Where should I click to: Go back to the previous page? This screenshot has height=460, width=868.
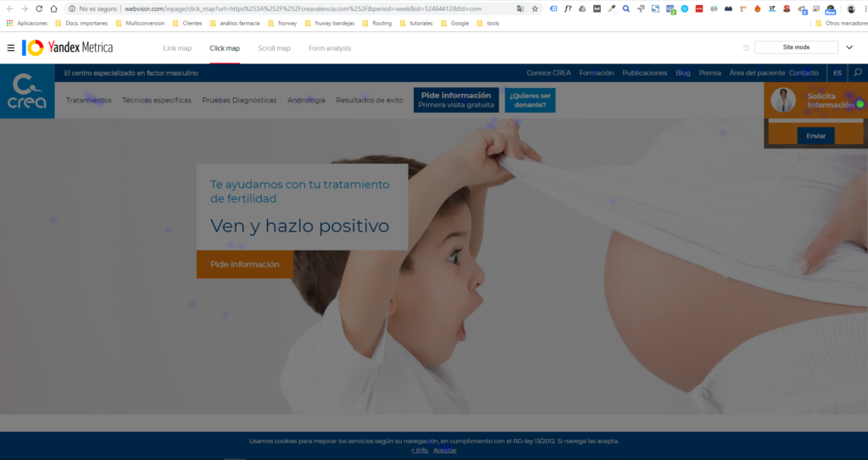(10, 8)
